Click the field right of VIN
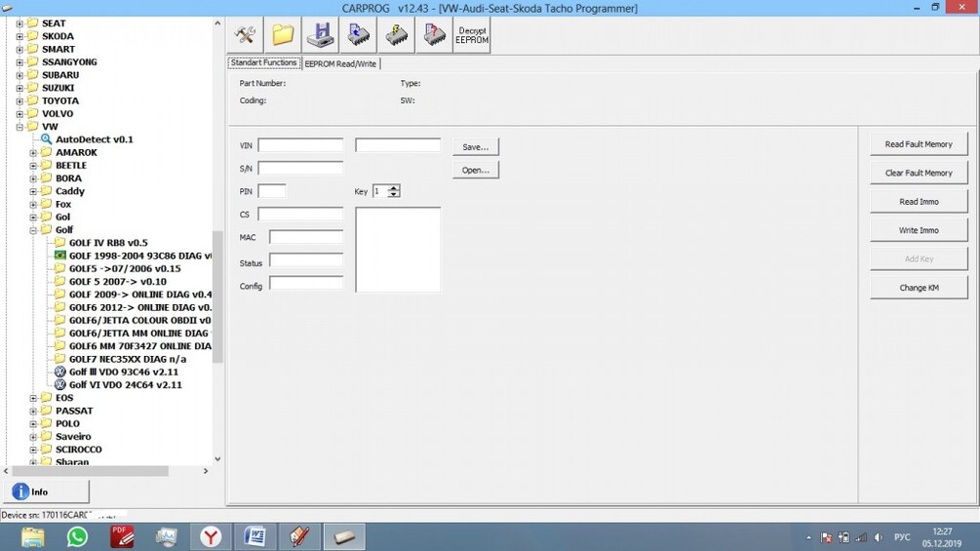The width and height of the screenshot is (980, 551). 398,145
